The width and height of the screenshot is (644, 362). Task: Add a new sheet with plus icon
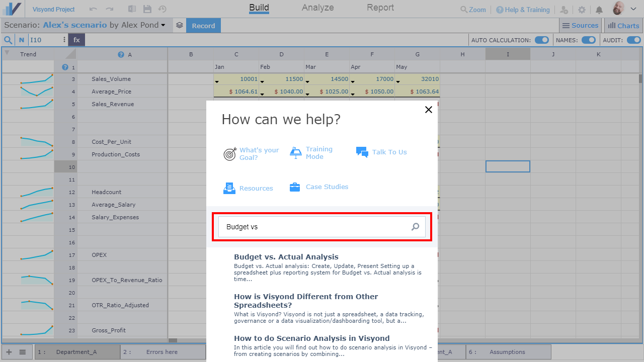pos(9,352)
